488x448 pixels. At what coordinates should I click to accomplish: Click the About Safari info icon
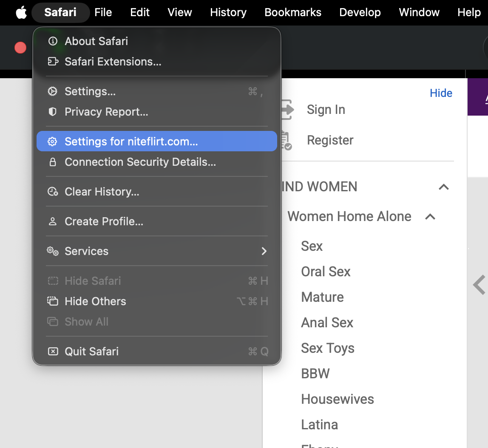(53, 41)
